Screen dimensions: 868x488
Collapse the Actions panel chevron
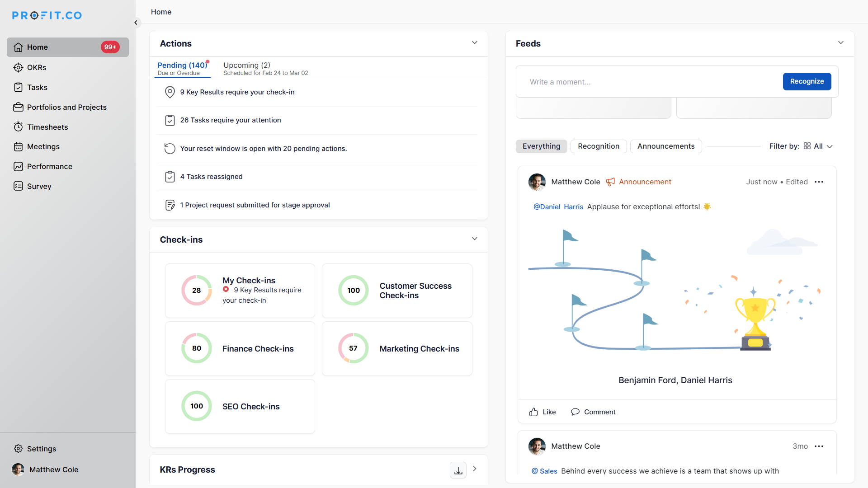pyautogui.click(x=475, y=43)
